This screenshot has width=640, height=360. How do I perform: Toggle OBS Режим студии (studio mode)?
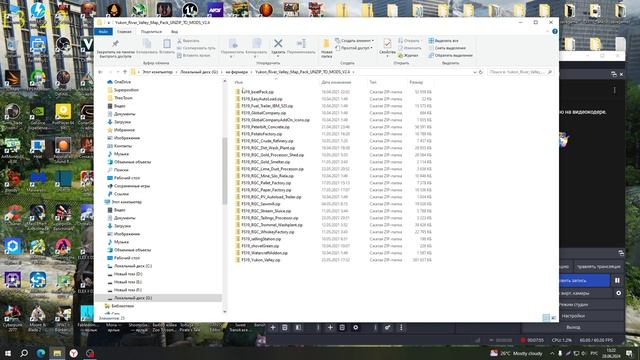[573, 304]
